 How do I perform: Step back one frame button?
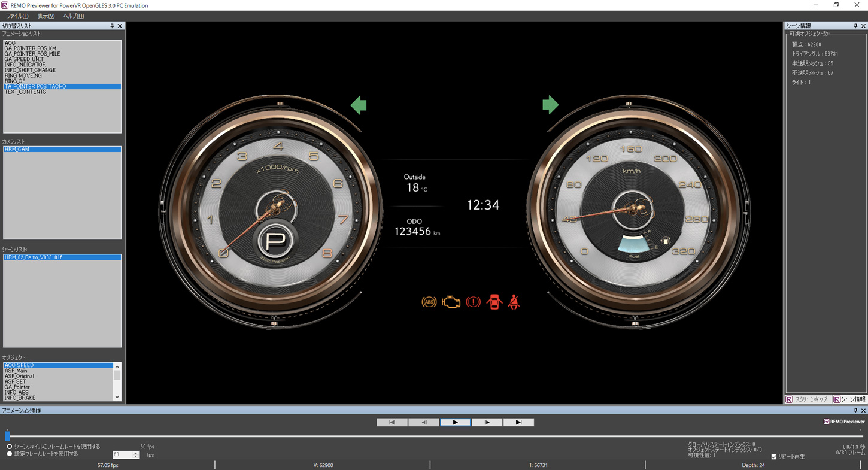(x=424, y=422)
